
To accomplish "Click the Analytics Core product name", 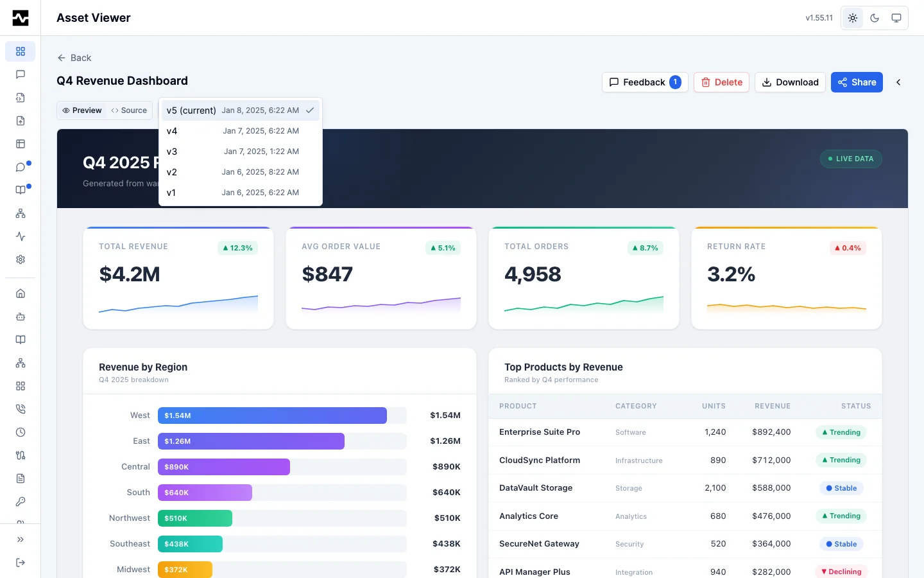I will (x=529, y=516).
